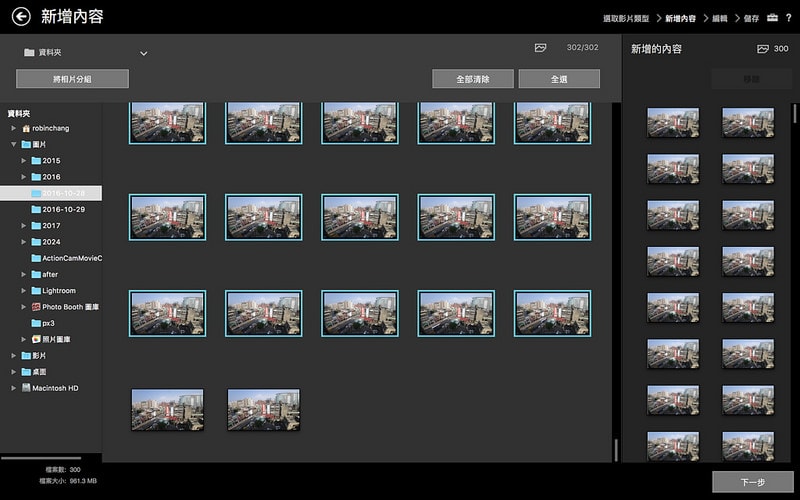Open the toolbox icon in header

[772, 18]
